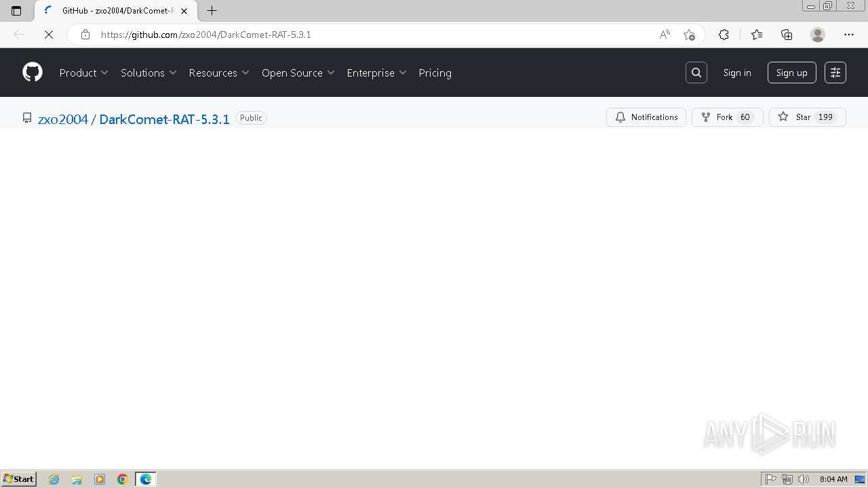Open the GitHub search icon button
The image size is (868, 488).
coord(696,73)
